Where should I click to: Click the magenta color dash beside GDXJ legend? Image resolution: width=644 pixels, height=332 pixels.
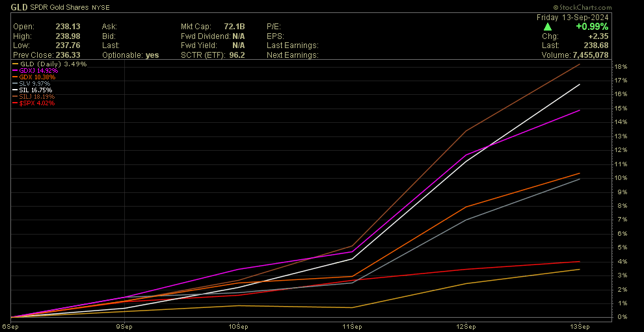[x=15, y=71]
